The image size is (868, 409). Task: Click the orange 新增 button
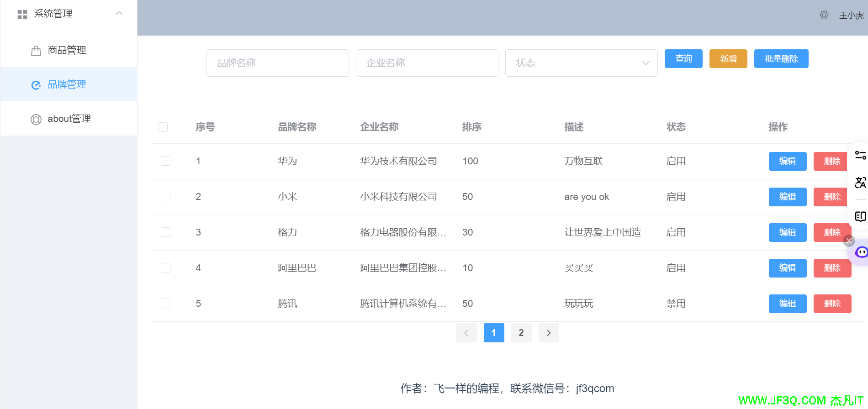[728, 59]
